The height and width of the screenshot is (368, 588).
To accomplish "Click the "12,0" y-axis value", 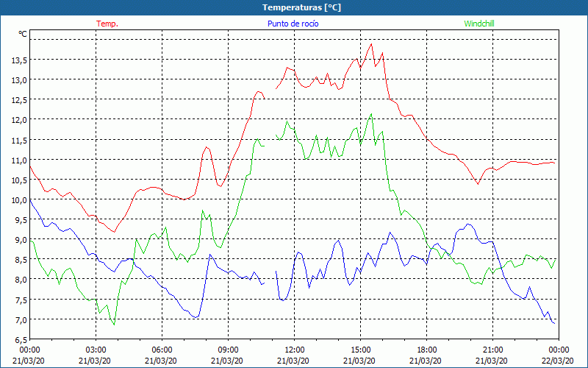I will [x=19, y=120].
